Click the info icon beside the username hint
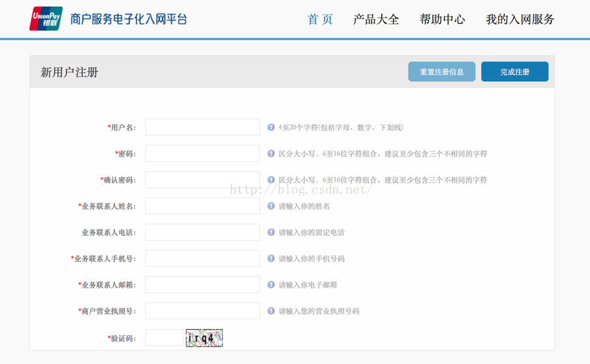This screenshot has width=590, height=364. coord(271,127)
